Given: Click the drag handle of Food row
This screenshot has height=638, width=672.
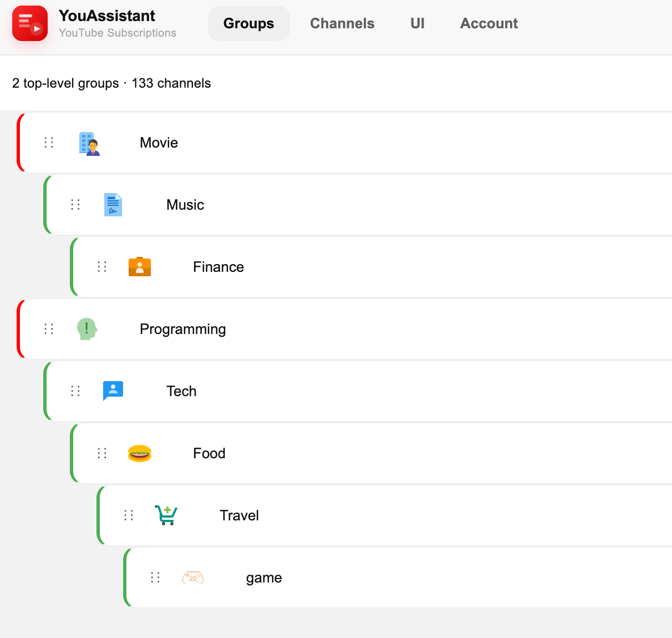Looking at the screenshot, I should coord(102,453).
